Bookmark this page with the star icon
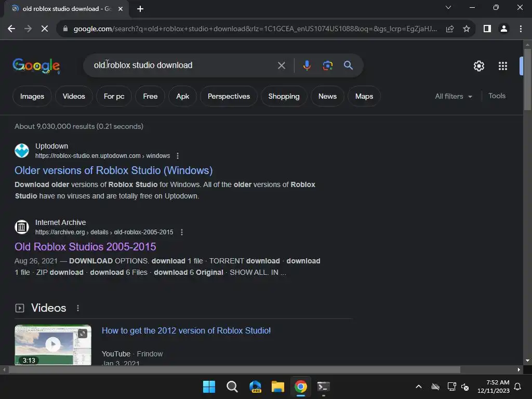The width and height of the screenshot is (532, 399). coord(467,29)
